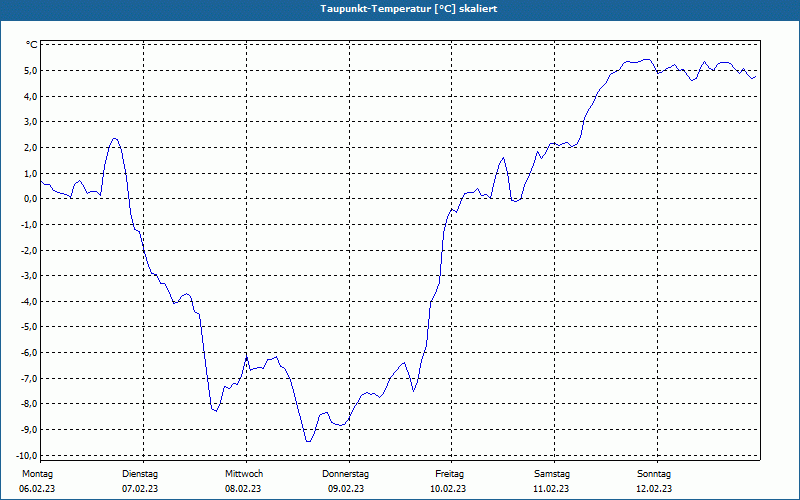Click the -10,0 y-axis label
Screen dimensions: 800x500
point(27,456)
